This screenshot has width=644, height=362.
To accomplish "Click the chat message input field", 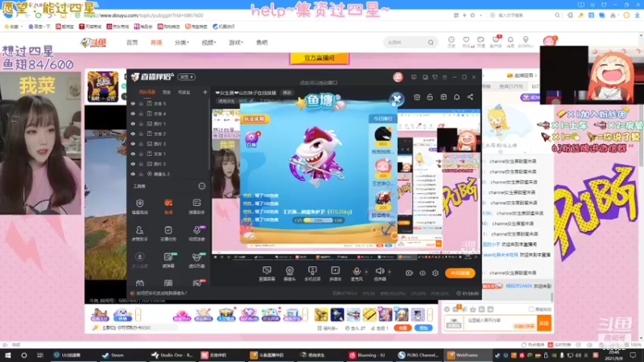I will point(501,323).
